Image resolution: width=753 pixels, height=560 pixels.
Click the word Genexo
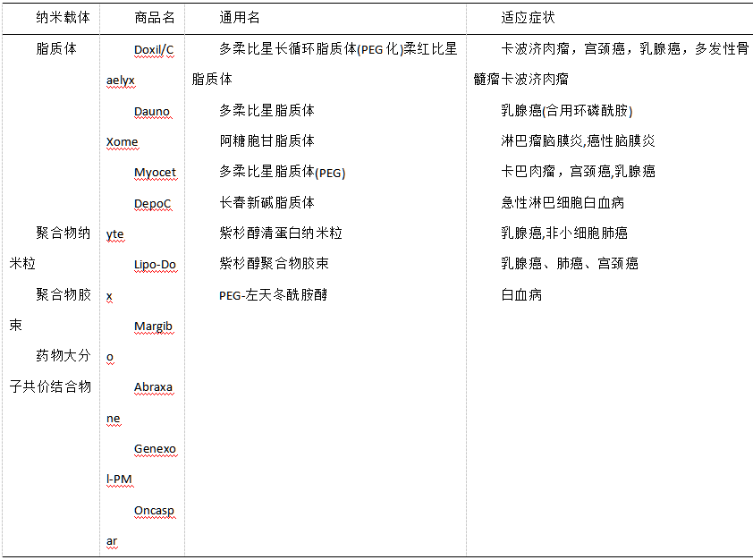click(155, 448)
